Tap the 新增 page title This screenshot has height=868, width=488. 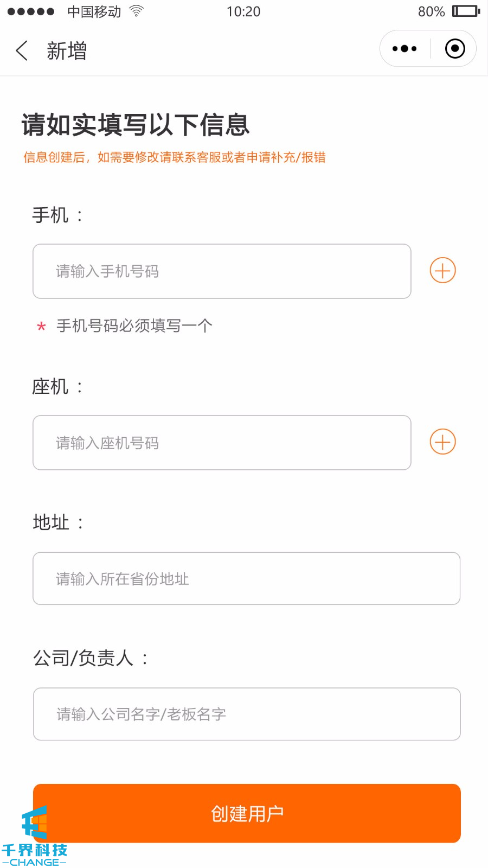click(x=67, y=51)
